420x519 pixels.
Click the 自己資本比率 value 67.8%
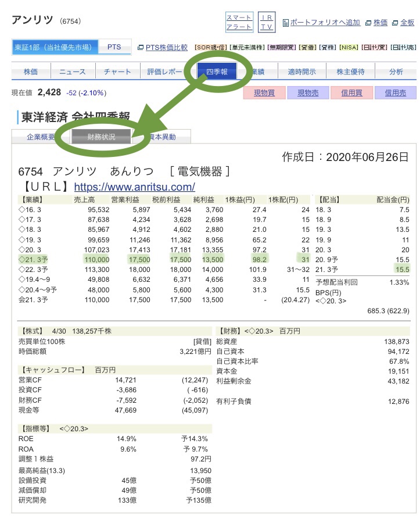click(399, 361)
